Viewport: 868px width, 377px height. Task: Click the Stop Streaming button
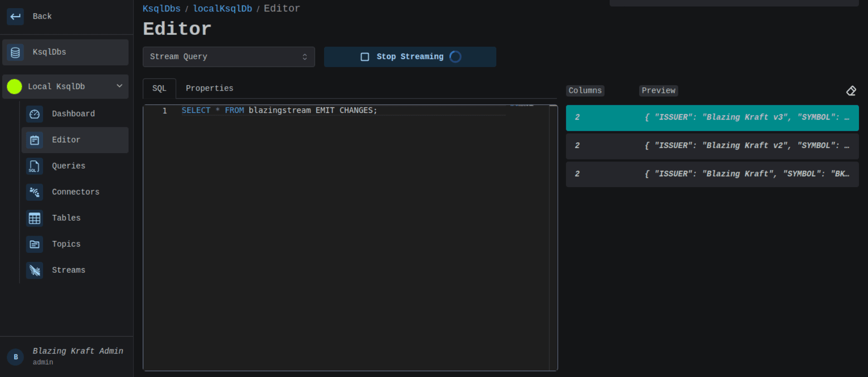(409, 57)
